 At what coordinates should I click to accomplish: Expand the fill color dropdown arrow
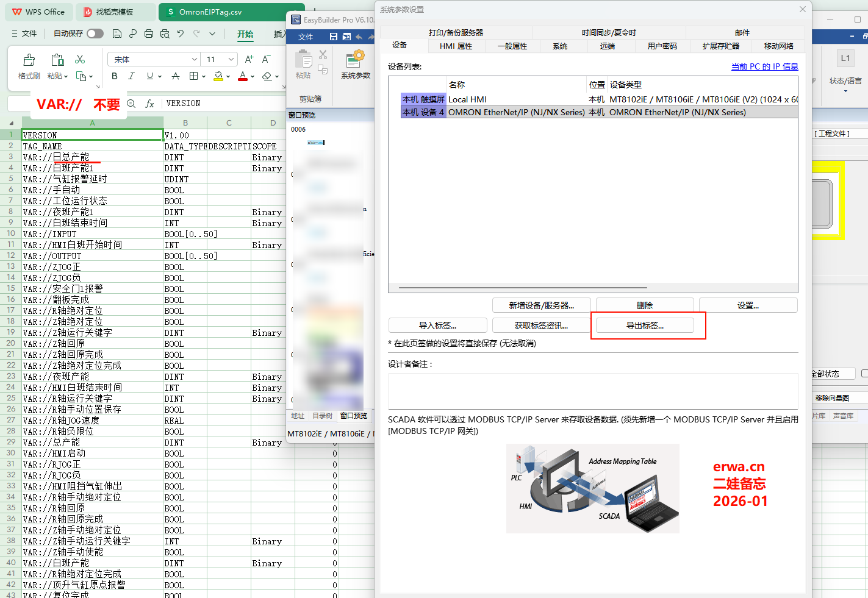[x=228, y=77]
